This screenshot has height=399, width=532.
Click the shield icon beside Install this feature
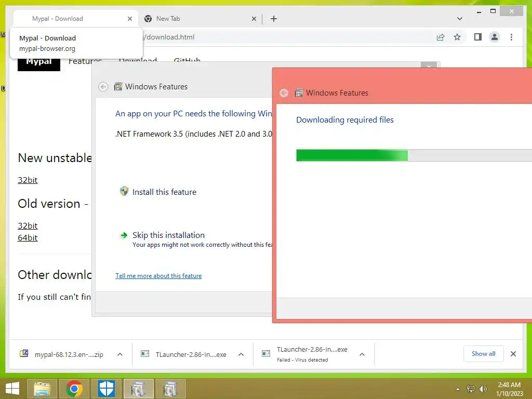(x=124, y=191)
